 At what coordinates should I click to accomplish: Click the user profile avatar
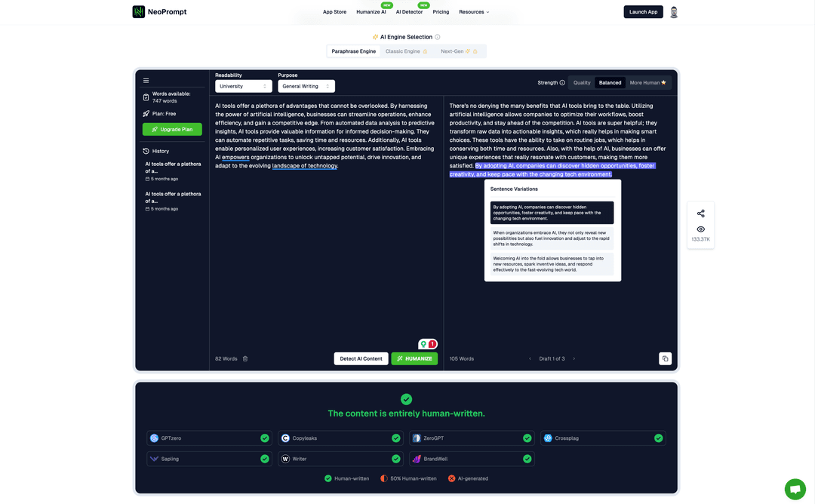coord(674,12)
